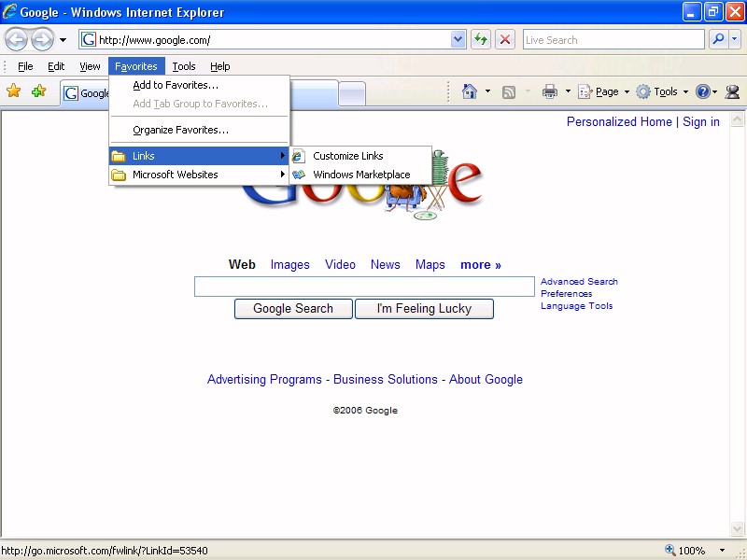Click the Personalized Home link
The width and height of the screenshot is (747, 560).
point(619,122)
